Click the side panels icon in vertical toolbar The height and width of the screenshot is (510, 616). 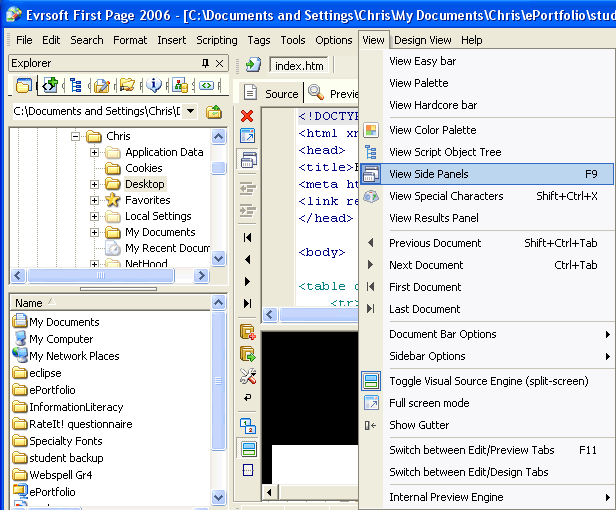pos(247,160)
